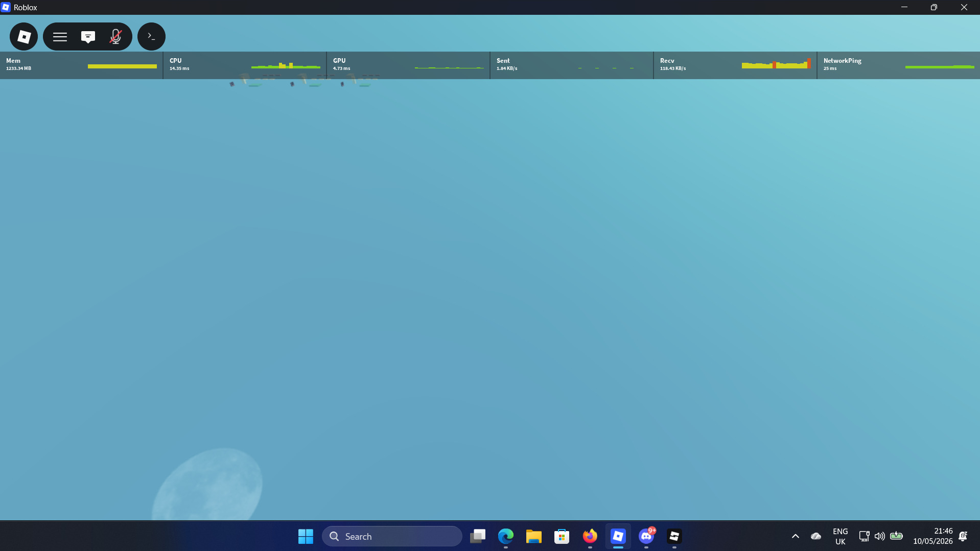
Task: Open Task View on taskbar
Action: click(478, 536)
